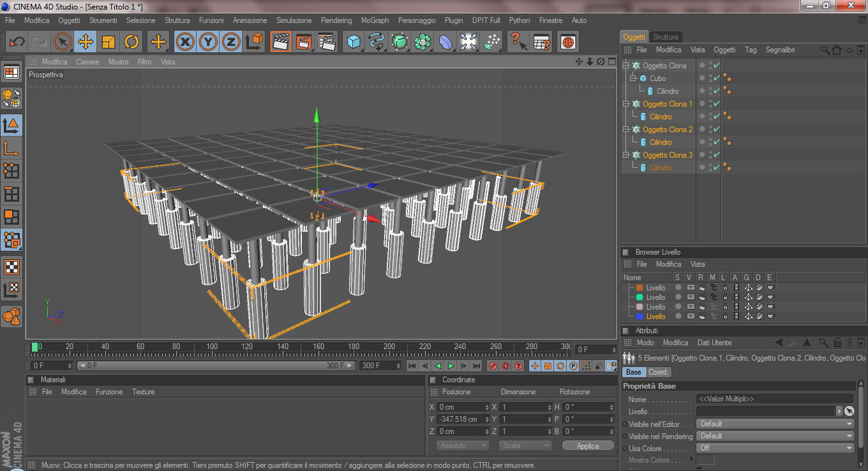
Task: Toggle the X axis lock
Action: [x=185, y=42]
